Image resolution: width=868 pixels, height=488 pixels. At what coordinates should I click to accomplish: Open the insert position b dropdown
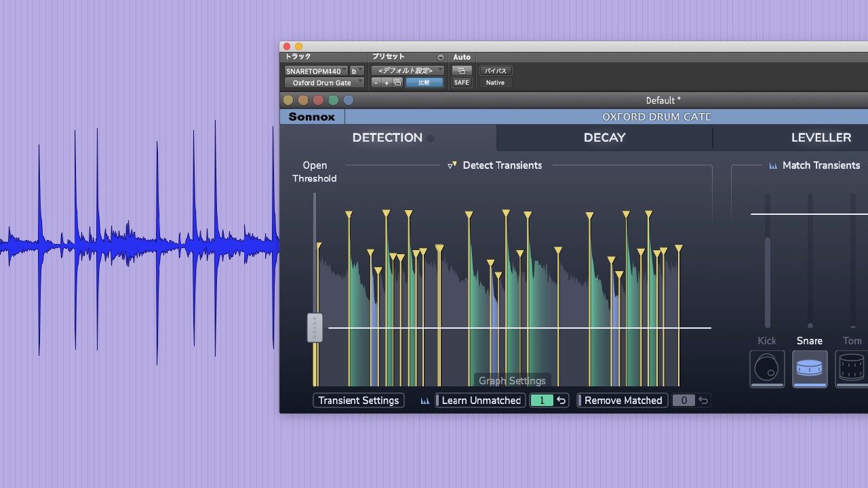357,71
